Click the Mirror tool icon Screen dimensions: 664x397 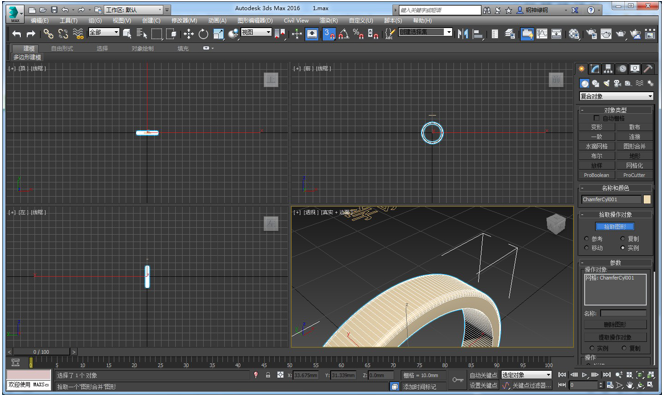(462, 34)
